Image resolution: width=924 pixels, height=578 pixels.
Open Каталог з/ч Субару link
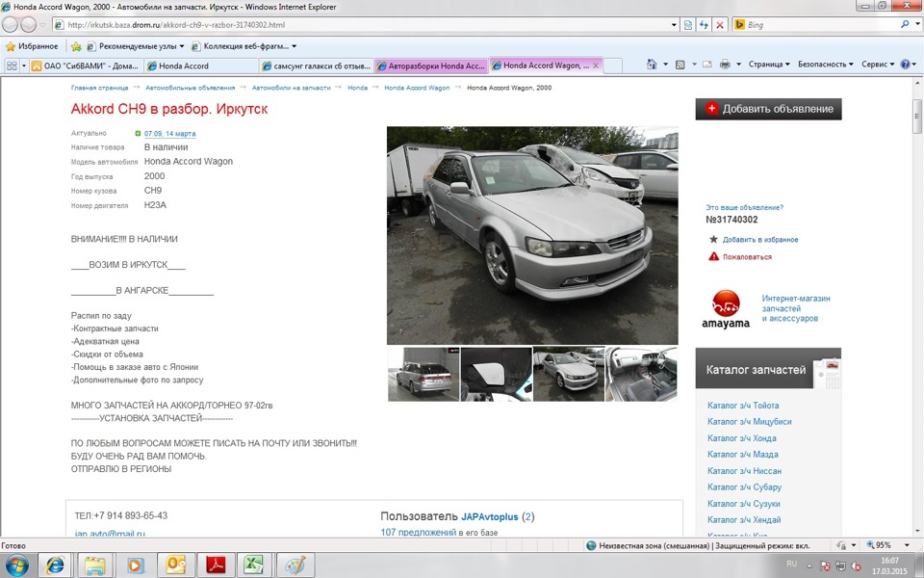(744, 487)
